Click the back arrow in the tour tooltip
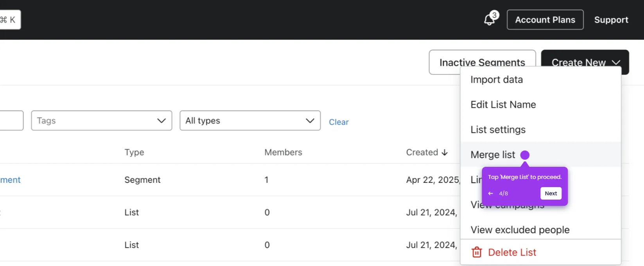Screen dimensions: 644x266 click(x=490, y=193)
